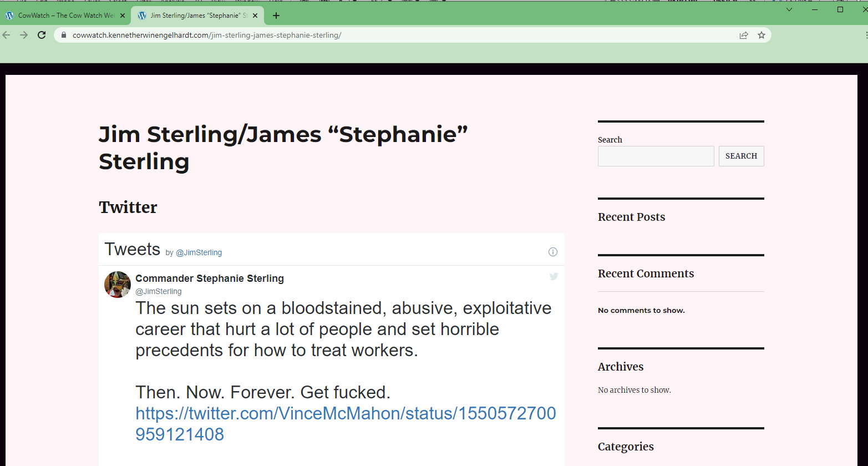Go forward to the next page
The height and width of the screenshot is (466, 868).
24,35
